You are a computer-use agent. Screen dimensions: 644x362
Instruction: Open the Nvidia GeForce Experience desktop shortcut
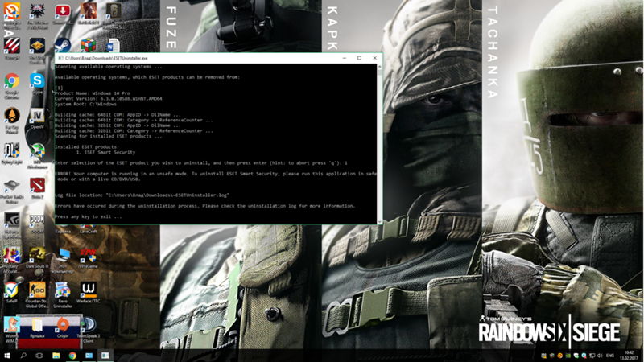pyautogui.click(x=11, y=226)
